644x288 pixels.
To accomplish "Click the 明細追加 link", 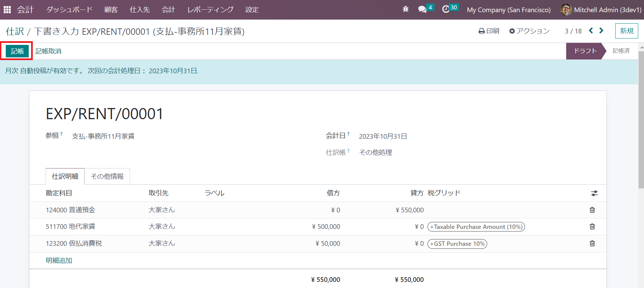I will point(59,260).
